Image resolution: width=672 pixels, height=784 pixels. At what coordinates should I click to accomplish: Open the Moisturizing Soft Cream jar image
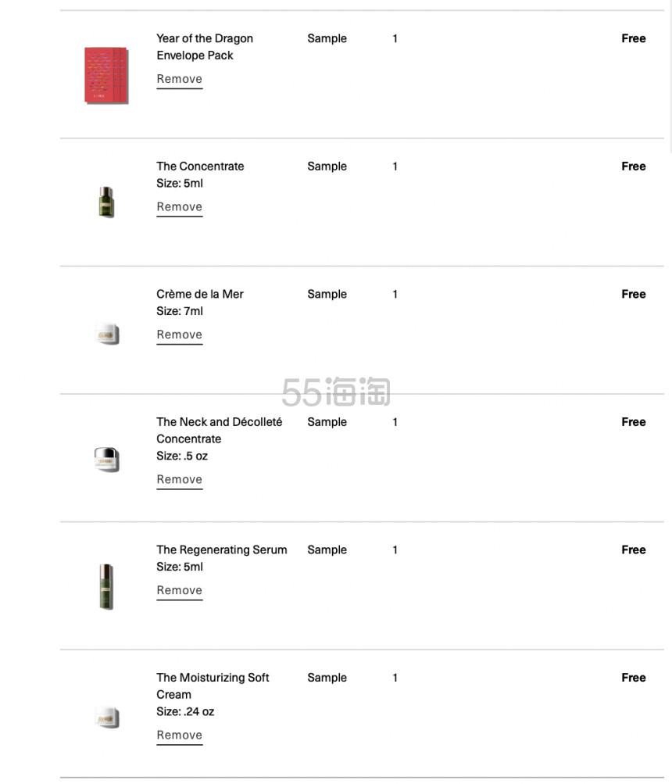click(x=107, y=718)
